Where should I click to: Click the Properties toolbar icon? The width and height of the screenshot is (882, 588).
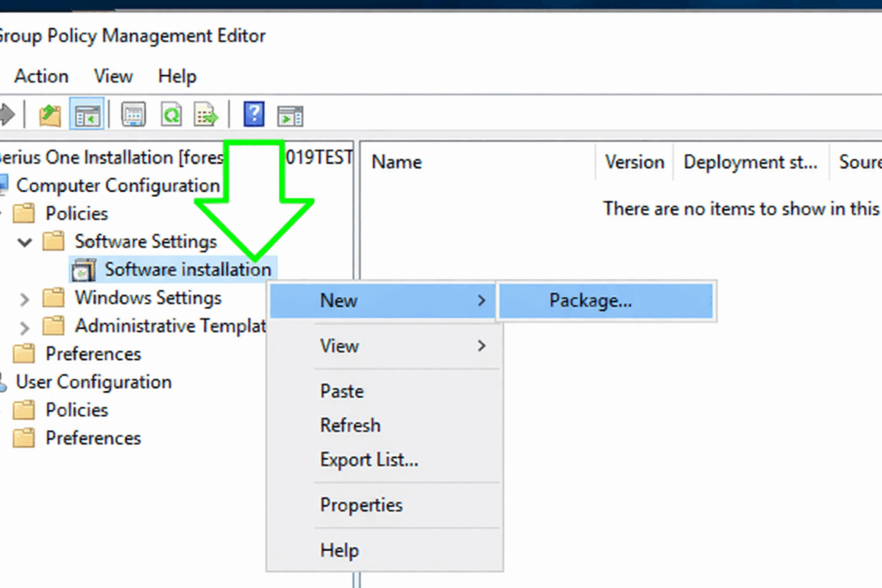(x=134, y=115)
